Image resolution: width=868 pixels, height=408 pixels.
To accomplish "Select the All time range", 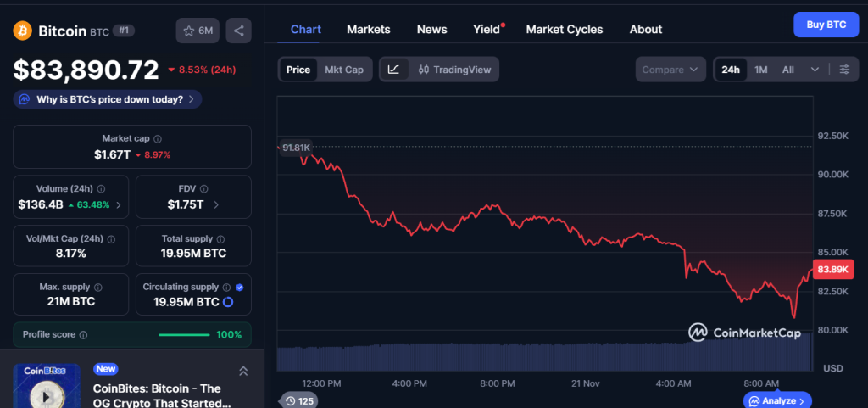I will [787, 70].
